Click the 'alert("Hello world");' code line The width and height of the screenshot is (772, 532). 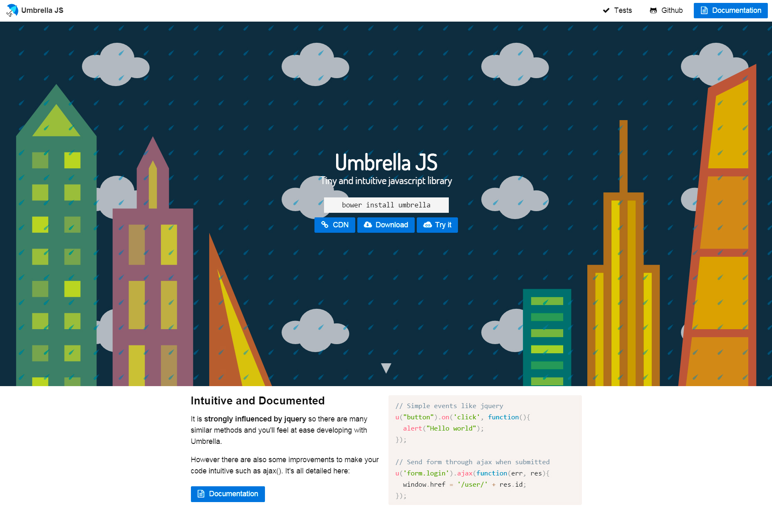[443, 429]
